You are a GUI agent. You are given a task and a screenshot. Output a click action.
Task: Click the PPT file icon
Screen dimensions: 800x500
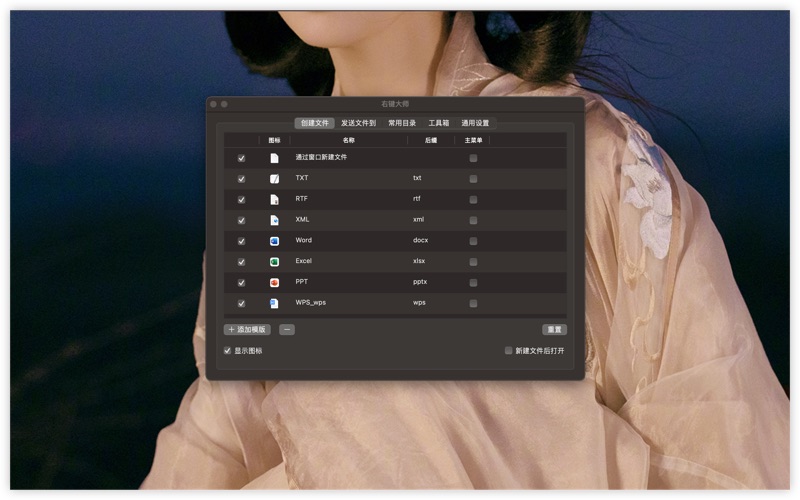click(274, 283)
